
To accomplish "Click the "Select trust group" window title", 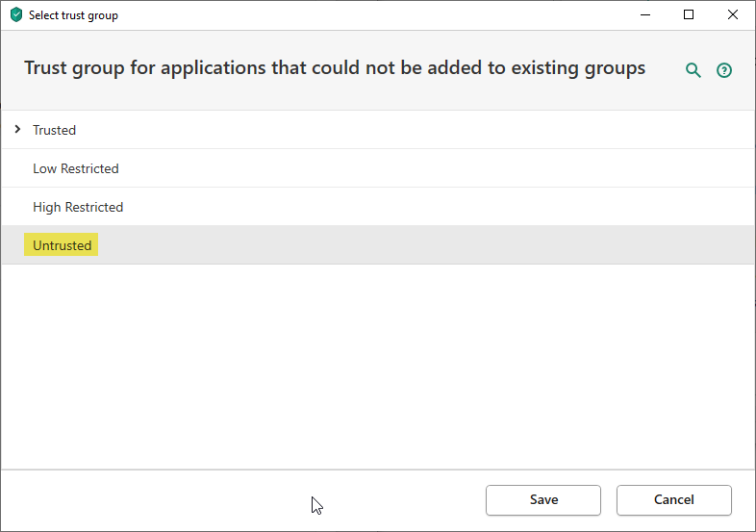I will [74, 15].
